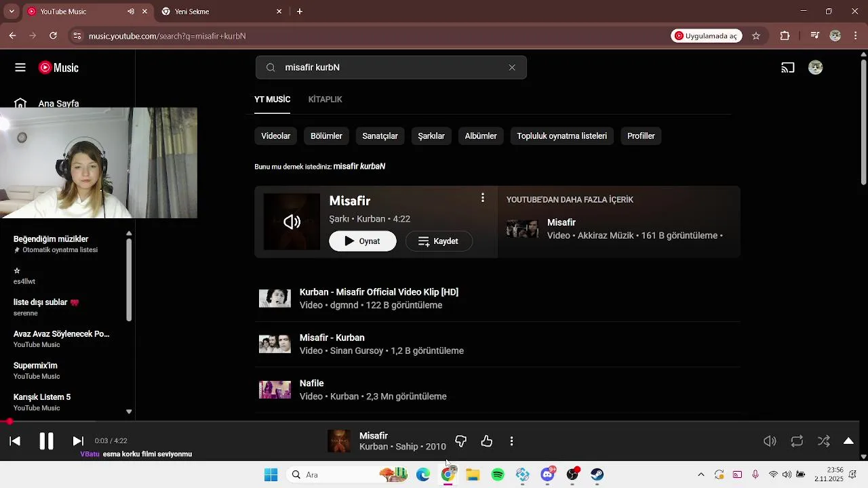Click Uygulamada aç button in address bar
Image resolution: width=868 pixels, height=488 pixels.
click(706, 36)
